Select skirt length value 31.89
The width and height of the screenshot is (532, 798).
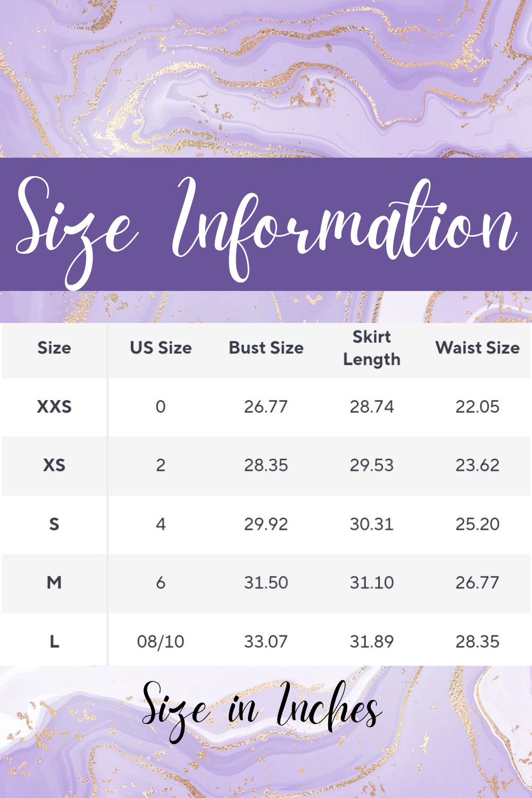click(372, 642)
